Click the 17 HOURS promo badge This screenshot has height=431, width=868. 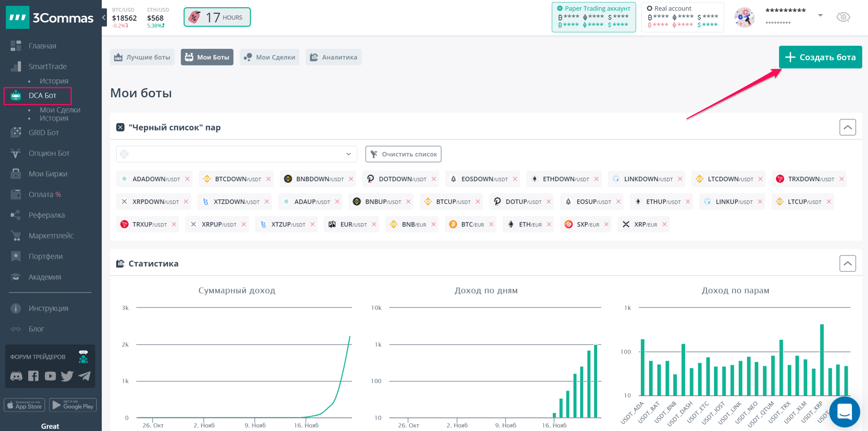pos(217,17)
